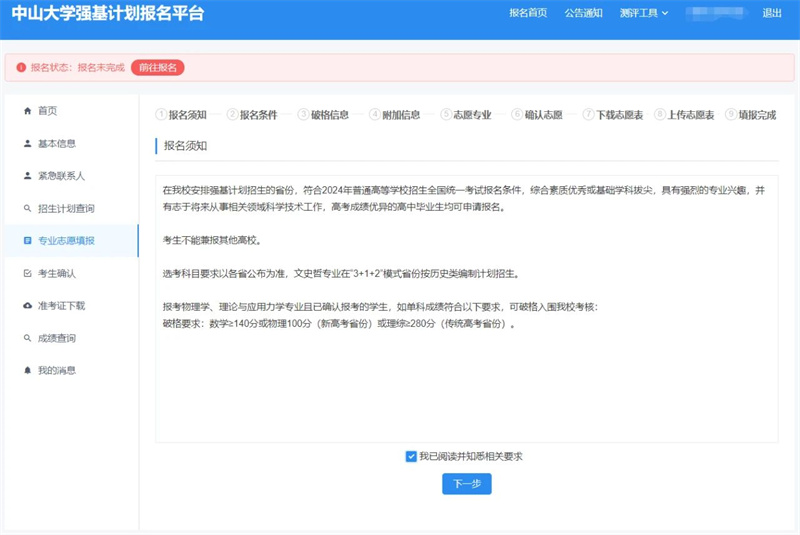Uncheck 我已阅读并知悉相关要求 checkbox
This screenshot has height=535, width=800.
[411, 456]
